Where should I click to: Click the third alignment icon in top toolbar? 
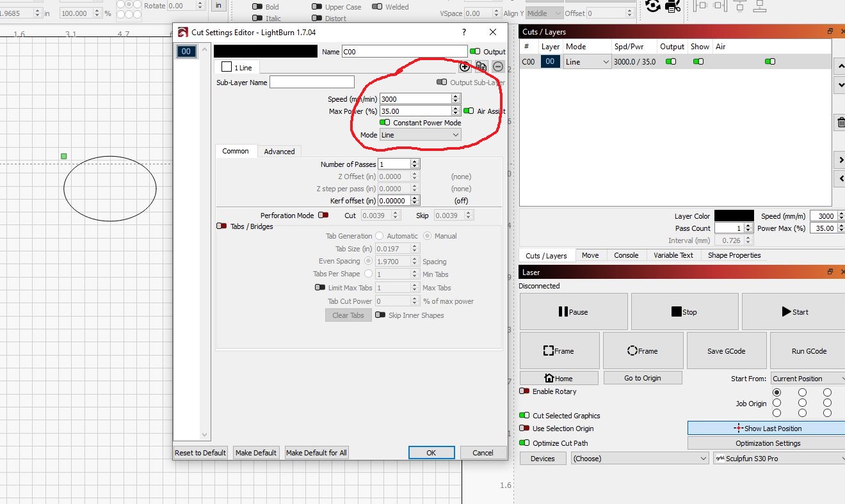pyautogui.click(x=739, y=6)
